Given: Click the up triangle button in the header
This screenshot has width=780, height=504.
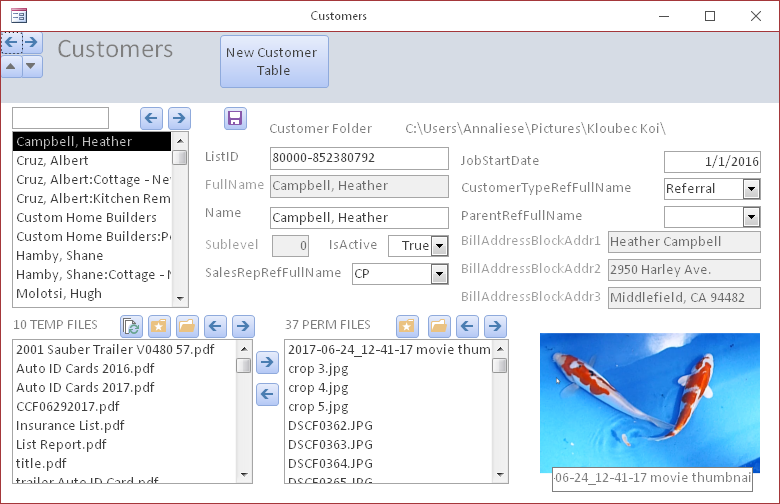Looking at the screenshot, I should pos(11,66).
